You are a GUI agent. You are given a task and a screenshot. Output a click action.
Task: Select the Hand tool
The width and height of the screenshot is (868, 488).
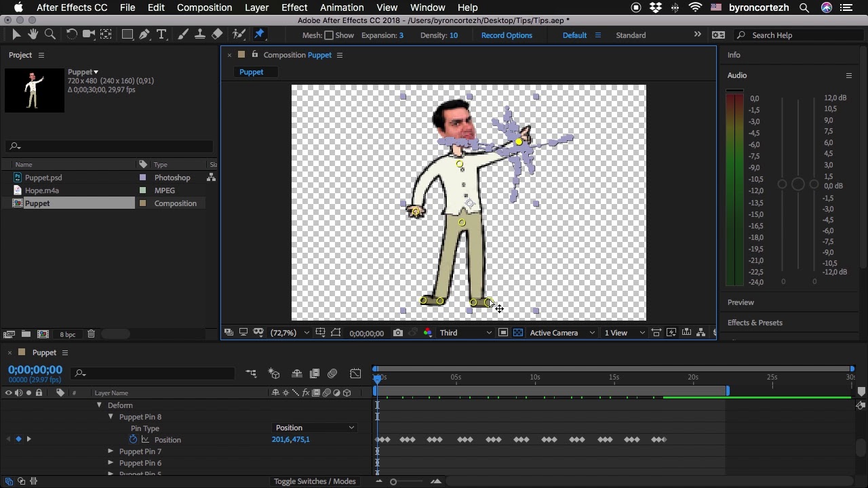coord(33,35)
